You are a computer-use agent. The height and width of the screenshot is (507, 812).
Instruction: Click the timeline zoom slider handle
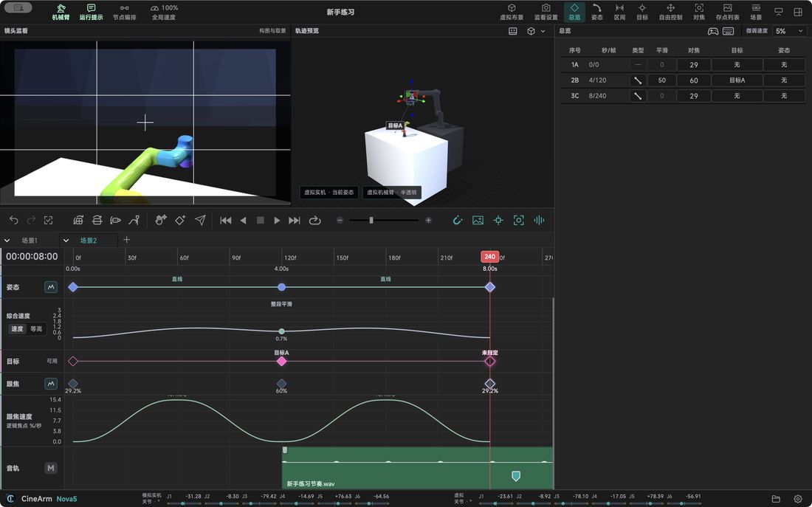[371, 220]
